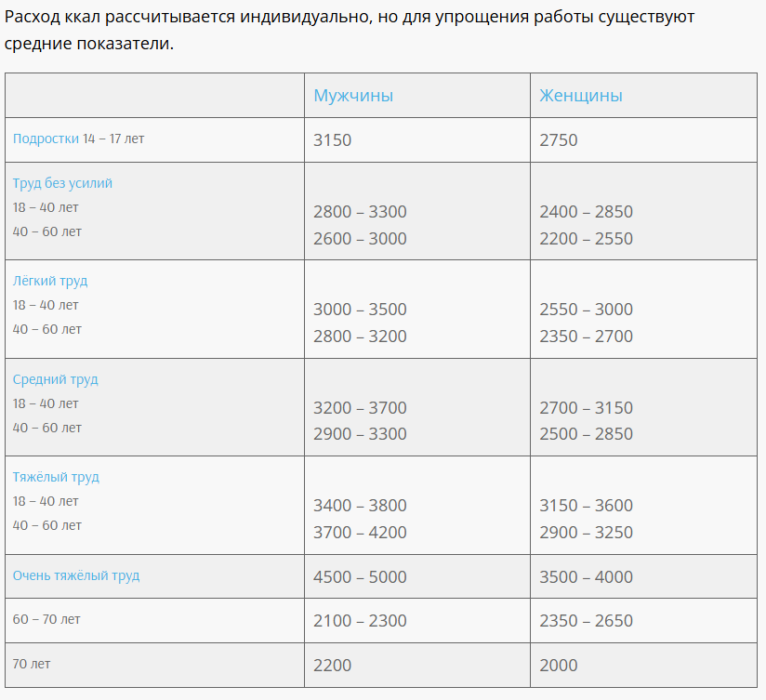Screen dimensions: 766x700
Task: Open the Тяжёлый труд link
Action: click(56, 477)
